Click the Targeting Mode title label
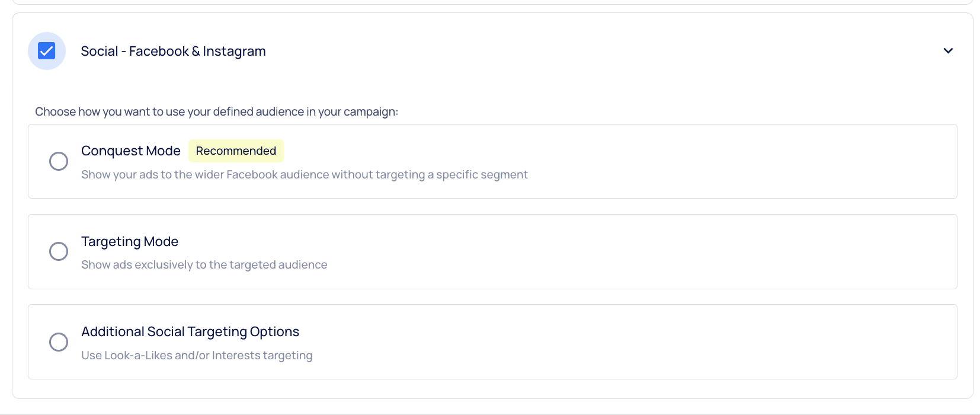 pos(130,242)
